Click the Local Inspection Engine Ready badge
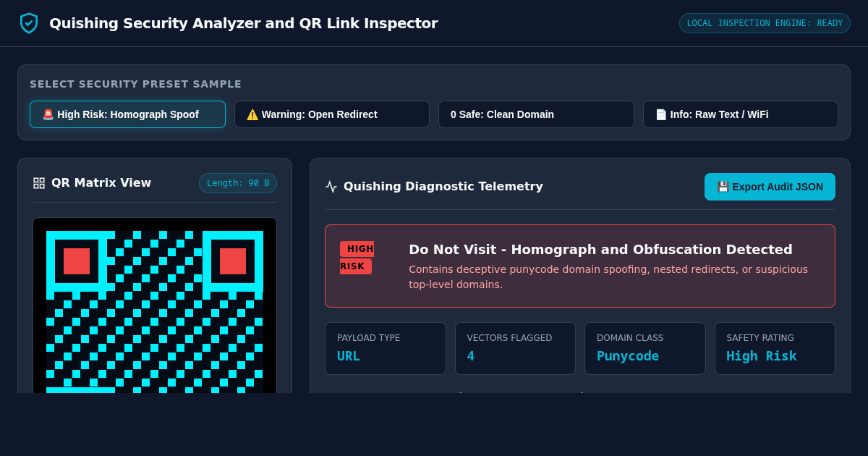Image resolution: width=868 pixels, height=456 pixels. [x=765, y=23]
